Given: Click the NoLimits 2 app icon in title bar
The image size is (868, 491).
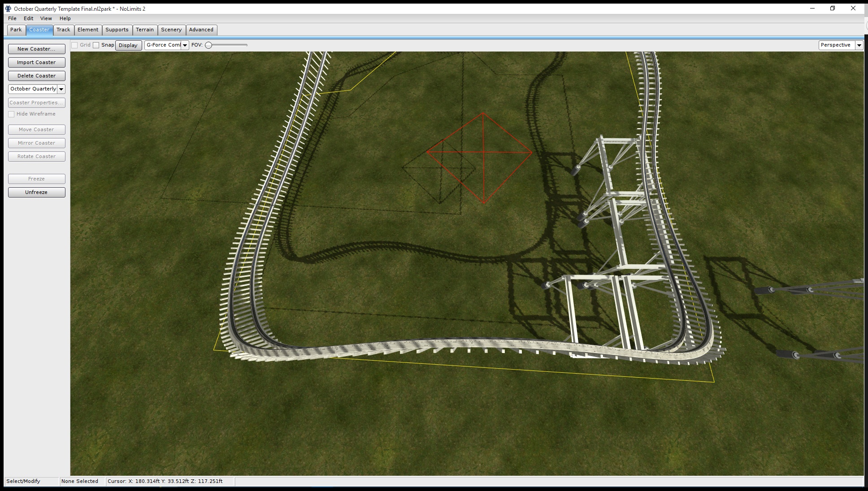Looking at the screenshot, I should 8,9.
